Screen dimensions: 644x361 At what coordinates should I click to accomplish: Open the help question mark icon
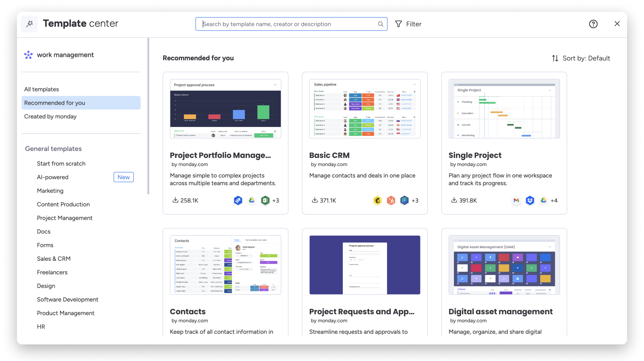[593, 24]
